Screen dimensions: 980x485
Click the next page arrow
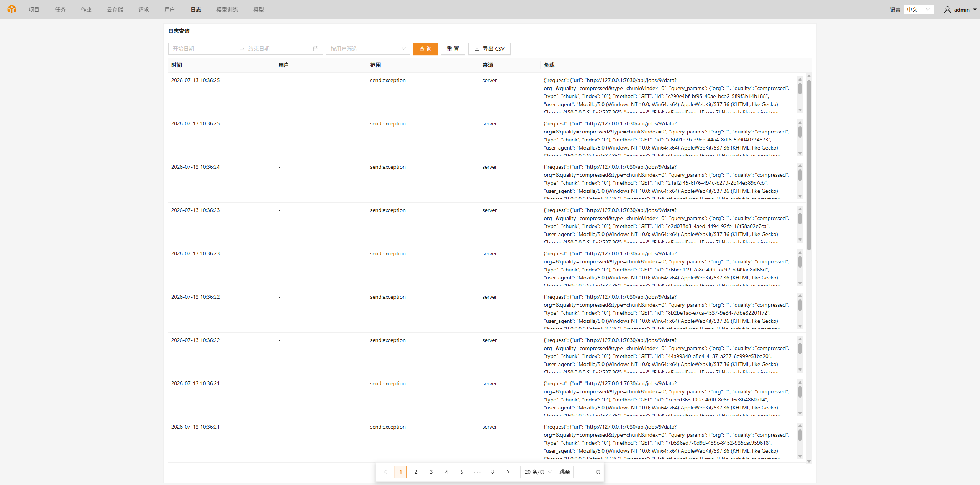pyautogui.click(x=508, y=472)
